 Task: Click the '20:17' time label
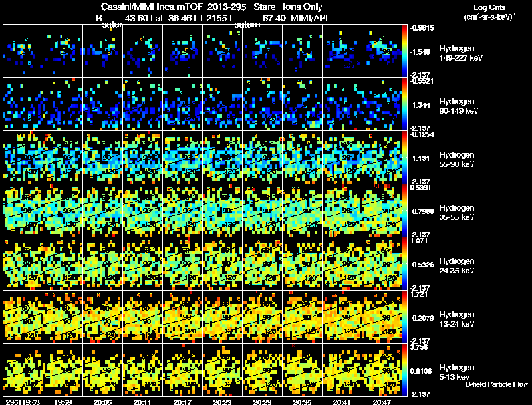point(182,402)
